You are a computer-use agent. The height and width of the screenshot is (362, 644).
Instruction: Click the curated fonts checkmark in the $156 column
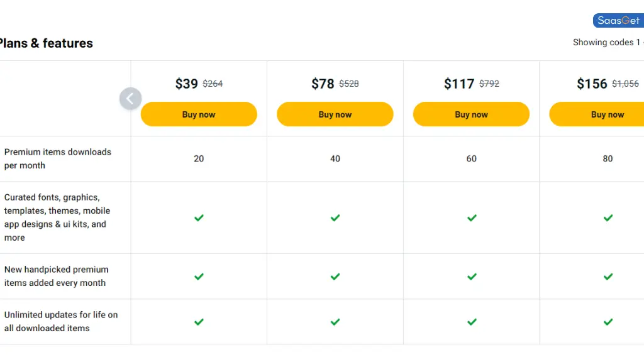(x=608, y=217)
